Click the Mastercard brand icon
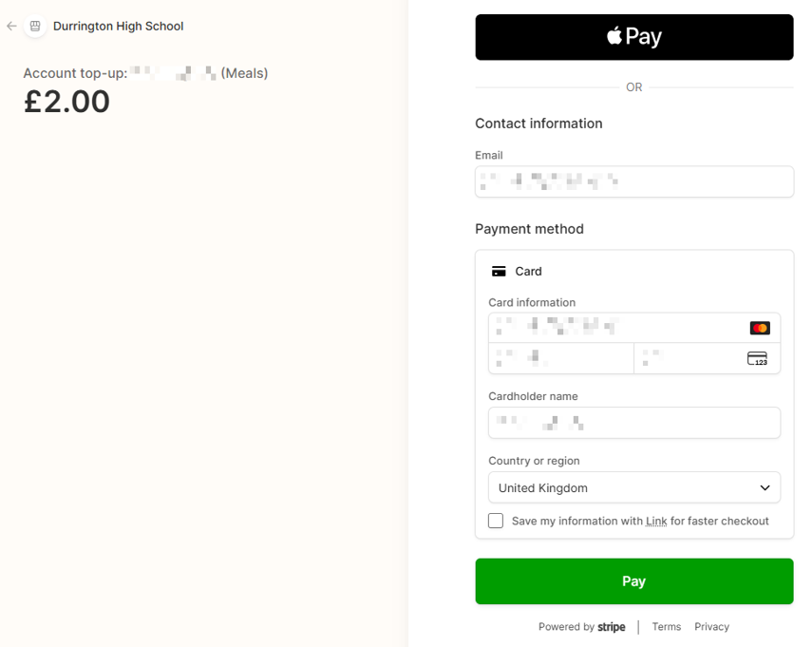This screenshot has width=812, height=647. click(x=760, y=328)
